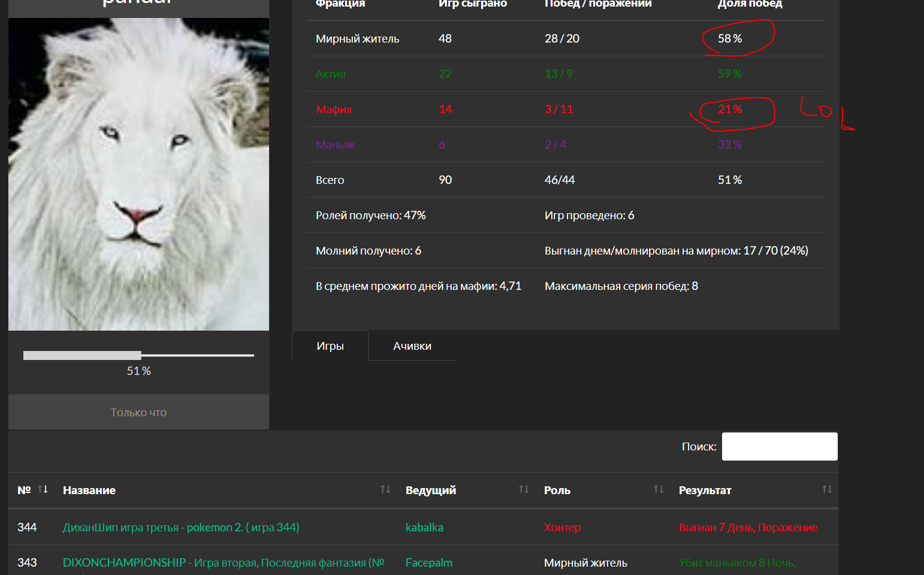Image resolution: width=924 pixels, height=575 pixels.
Task: Switch to the Игры tab
Action: 330,346
